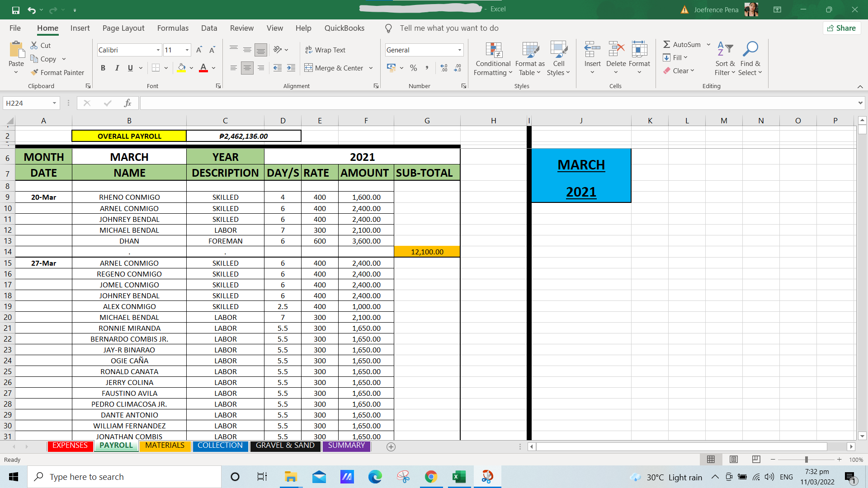
Task: Click the Increase Indent icon
Action: coord(291,68)
